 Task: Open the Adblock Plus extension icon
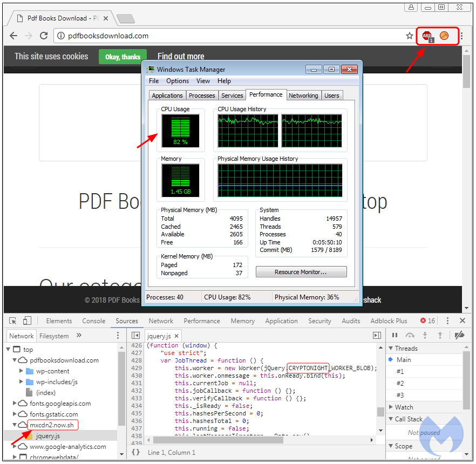(427, 36)
